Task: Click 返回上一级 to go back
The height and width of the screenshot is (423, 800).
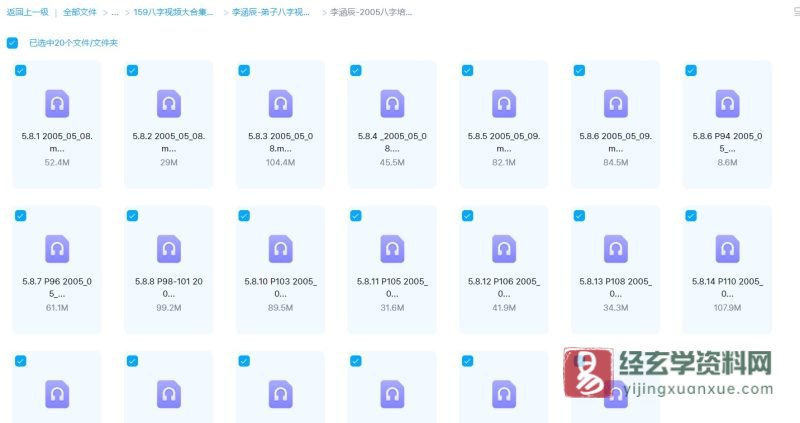Action: click(x=27, y=13)
